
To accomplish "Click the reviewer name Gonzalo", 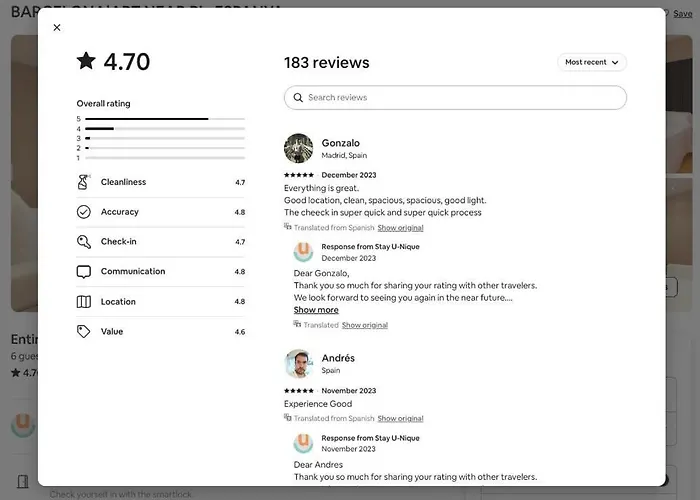I will [x=340, y=143].
